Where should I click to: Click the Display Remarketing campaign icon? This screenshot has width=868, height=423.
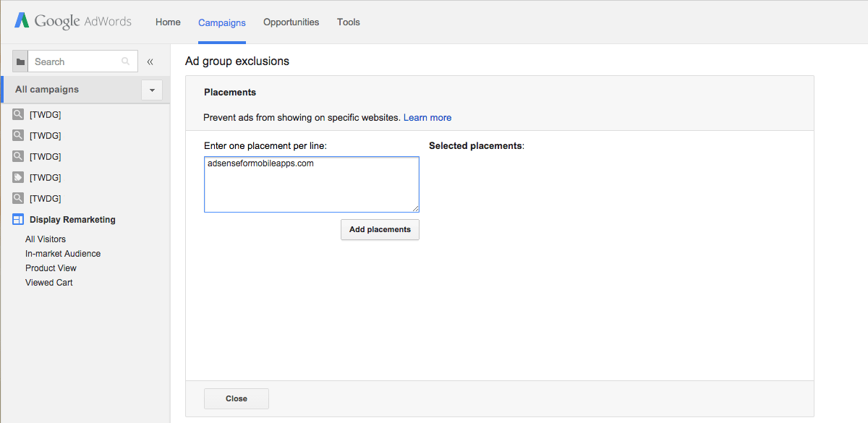tap(18, 220)
